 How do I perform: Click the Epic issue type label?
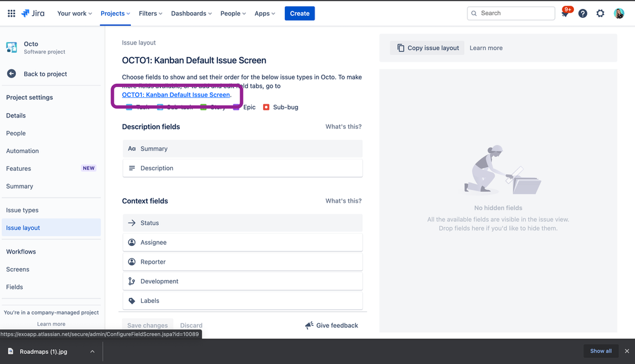[x=249, y=107]
